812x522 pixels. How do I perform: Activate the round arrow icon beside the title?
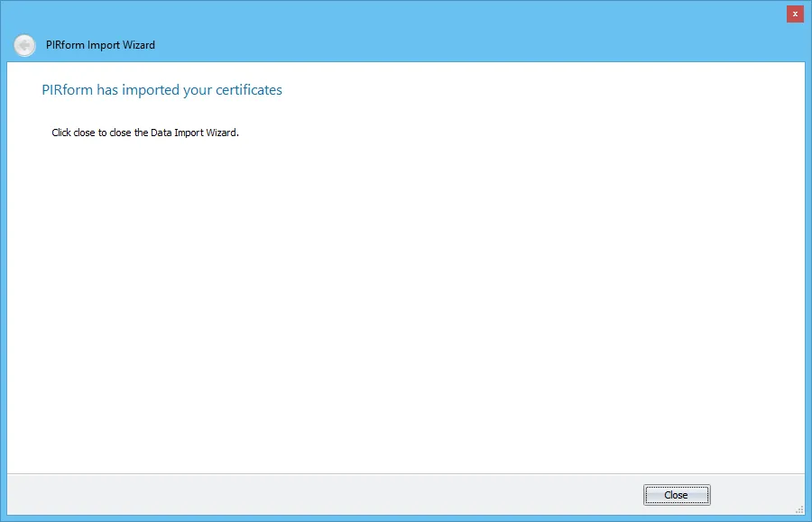click(x=24, y=45)
